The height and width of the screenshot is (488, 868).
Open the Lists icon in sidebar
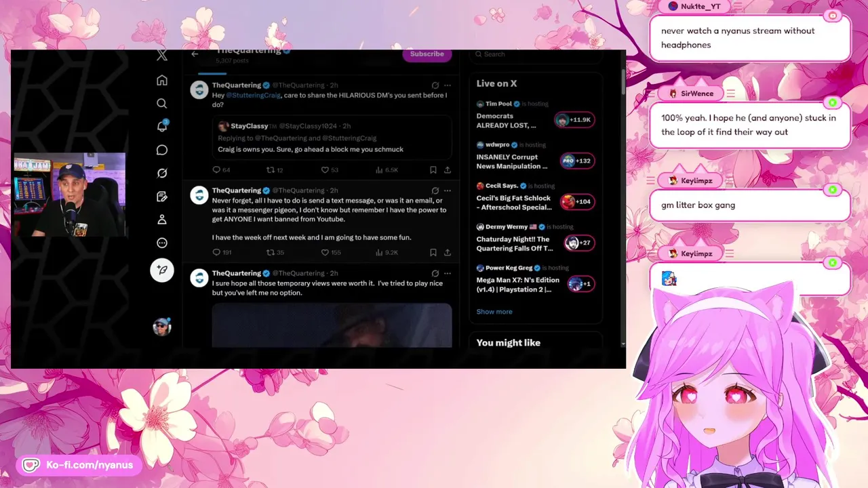click(162, 197)
